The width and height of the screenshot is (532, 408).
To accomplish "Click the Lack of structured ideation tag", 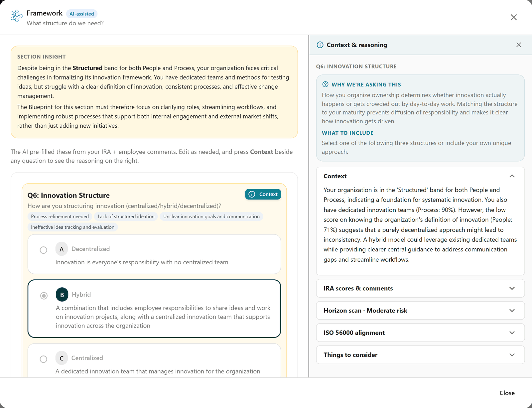I will [126, 216].
